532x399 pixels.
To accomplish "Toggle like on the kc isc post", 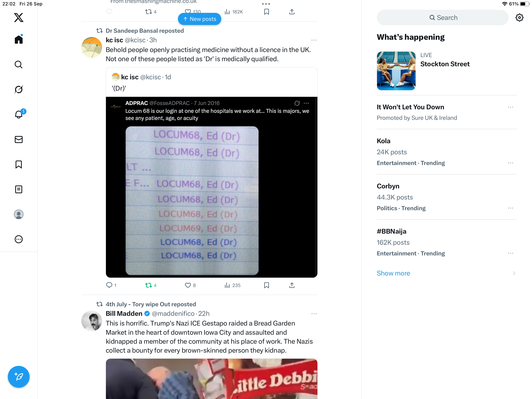I will [190, 285].
